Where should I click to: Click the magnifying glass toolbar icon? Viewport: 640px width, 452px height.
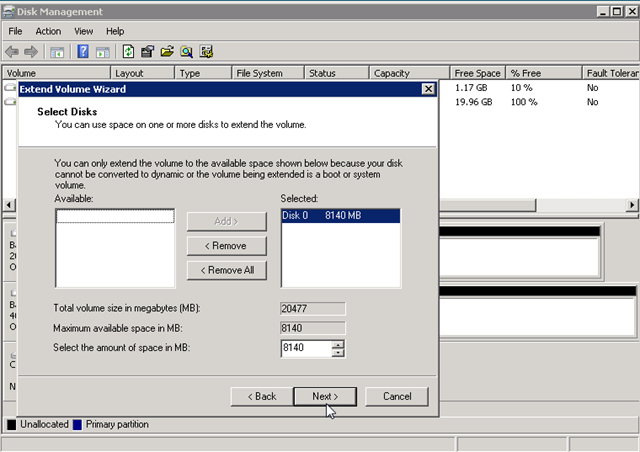[x=187, y=52]
